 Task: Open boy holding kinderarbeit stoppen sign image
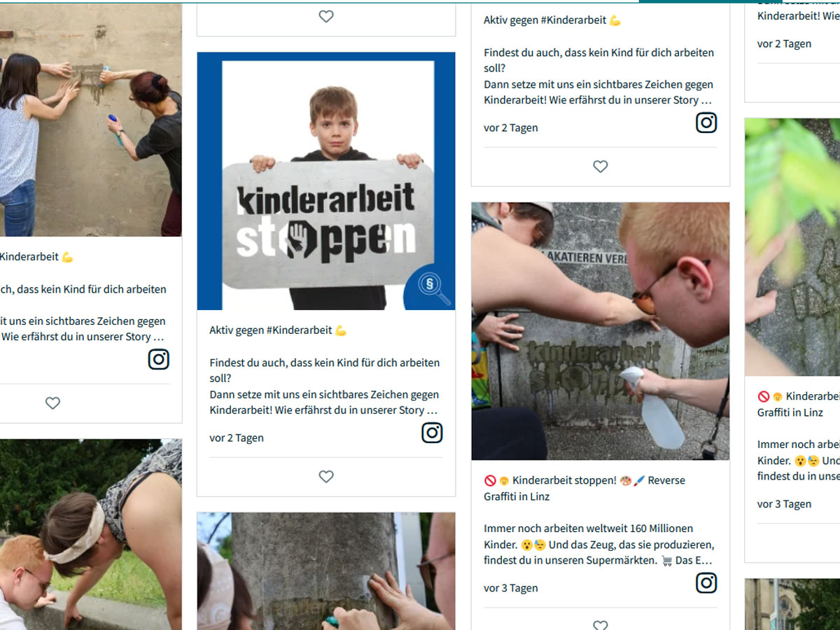(326, 181)
